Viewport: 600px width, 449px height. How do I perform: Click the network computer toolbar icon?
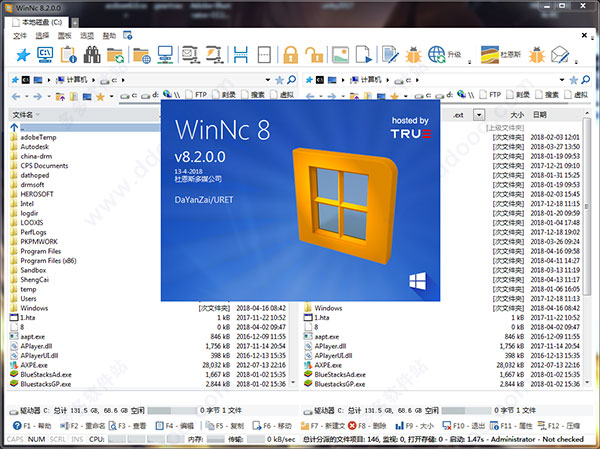click(x=165, y=55)
